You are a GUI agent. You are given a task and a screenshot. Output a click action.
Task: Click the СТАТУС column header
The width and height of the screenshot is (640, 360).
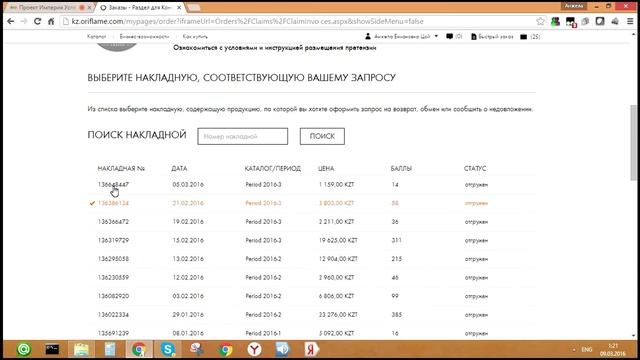475,168
